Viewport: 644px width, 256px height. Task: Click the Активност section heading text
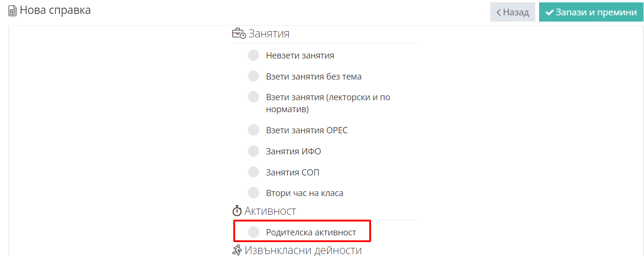(x=270, y=211)
